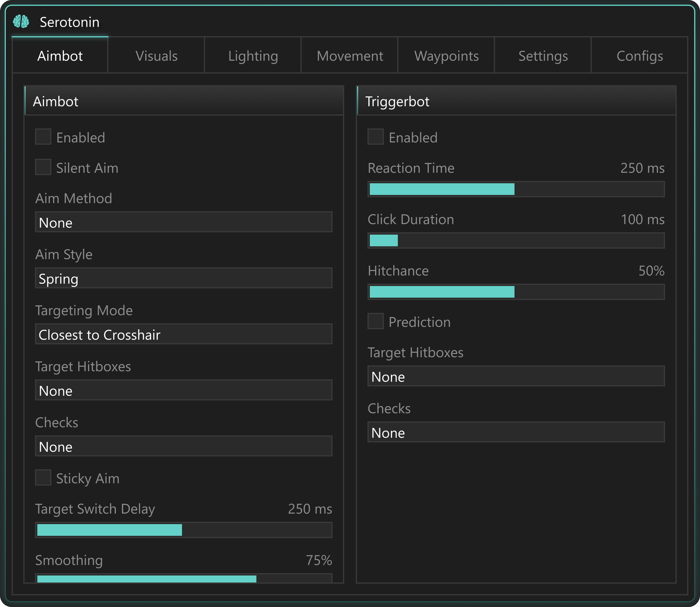Click the Hitchance slider bar
This screenshot has height=607, width=700.
pos(516,292)
